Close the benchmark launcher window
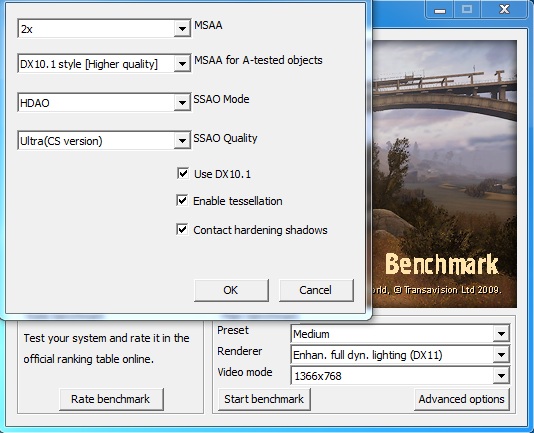The image size is (534, 433). click(505, 10)
